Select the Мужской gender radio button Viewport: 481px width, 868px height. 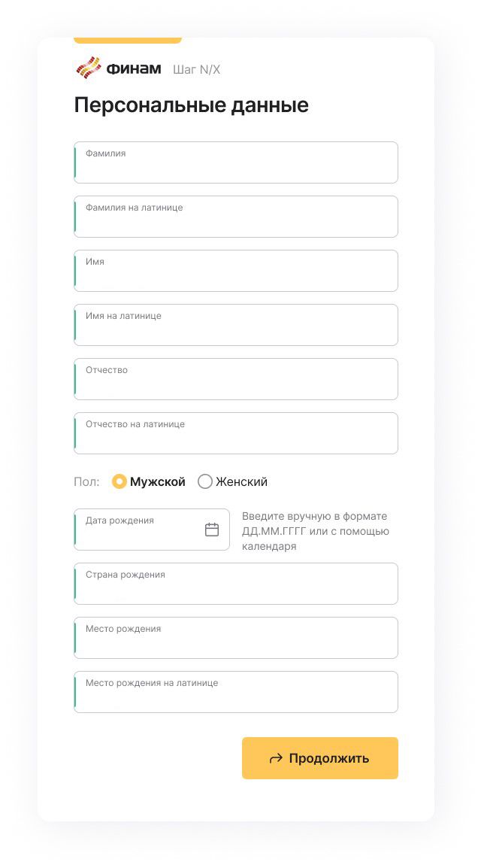coord(119,481)
